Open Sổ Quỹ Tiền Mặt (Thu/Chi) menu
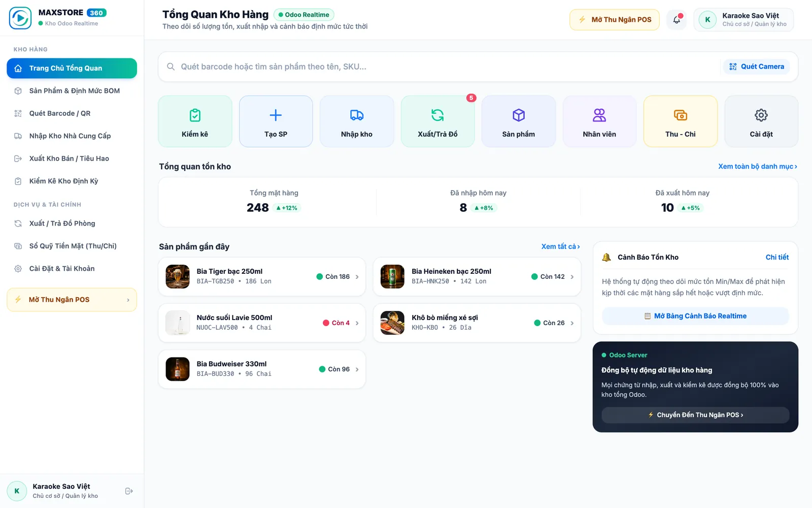 (x=72, y=246)
